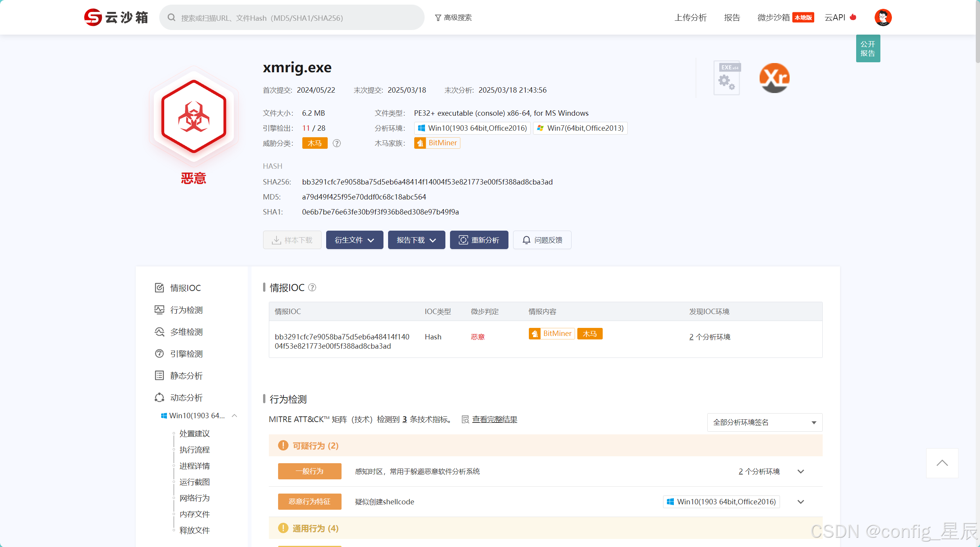Click the URL or hash search field

pyautogui.click(x=292, y=18)
